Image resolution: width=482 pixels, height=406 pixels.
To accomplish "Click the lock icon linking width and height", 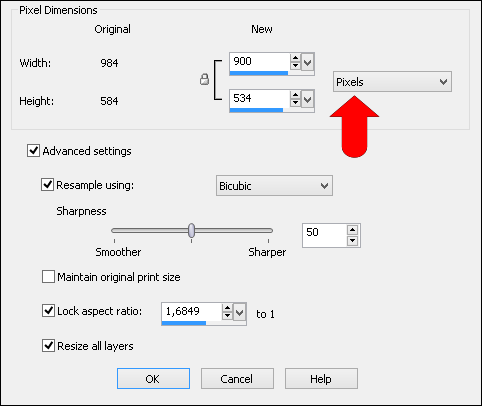I will 204,79.
